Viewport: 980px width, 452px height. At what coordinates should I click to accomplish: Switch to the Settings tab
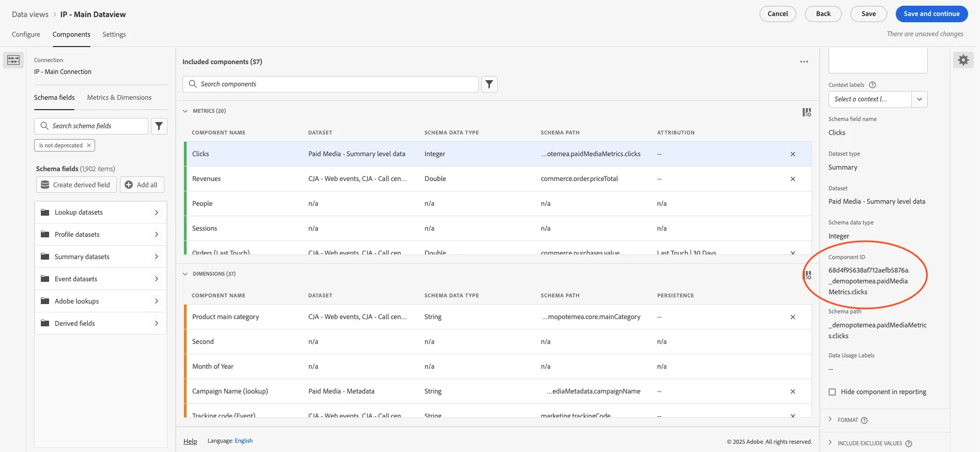click(114, 35)
